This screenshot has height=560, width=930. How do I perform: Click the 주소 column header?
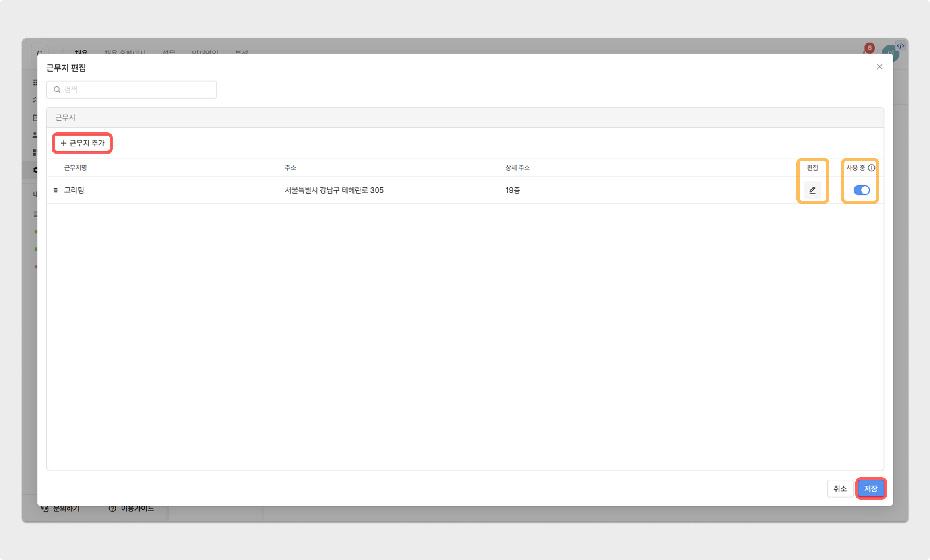[290, 168]
